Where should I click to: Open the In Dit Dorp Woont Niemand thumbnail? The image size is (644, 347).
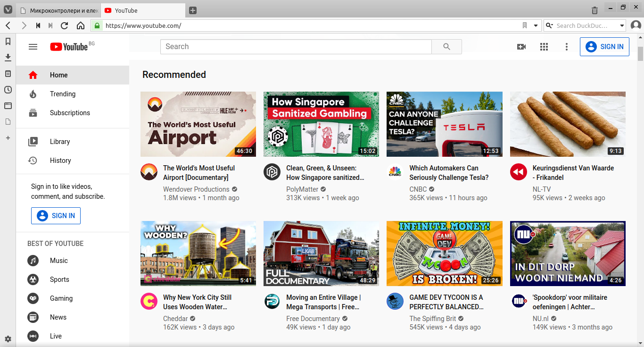point(568,254)
